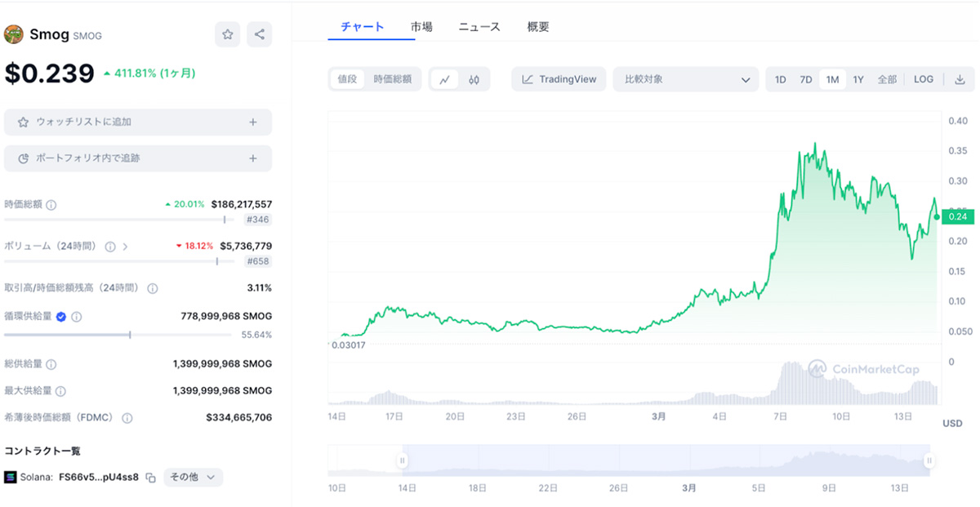This screenshot has width=980, height=507.
Task: Open info icon next to 循環供給量 badge
Action: pos(77,316)
